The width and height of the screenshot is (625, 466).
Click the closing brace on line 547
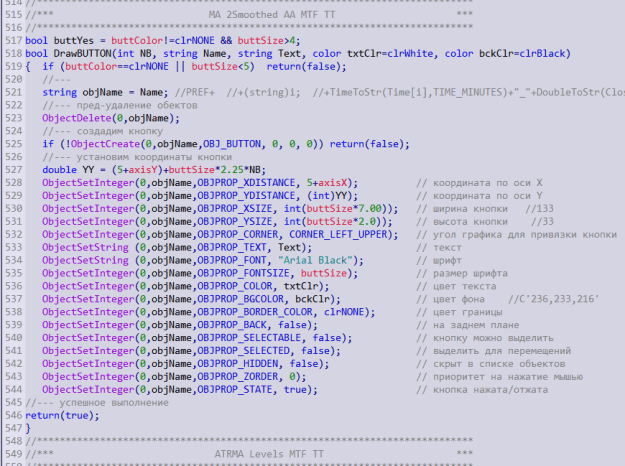[x=28, y=429]
